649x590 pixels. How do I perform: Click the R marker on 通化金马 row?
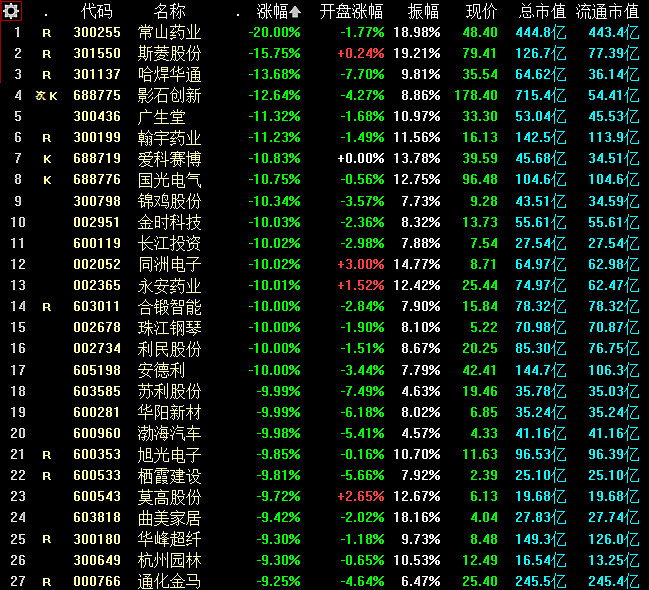click(47, 582)
